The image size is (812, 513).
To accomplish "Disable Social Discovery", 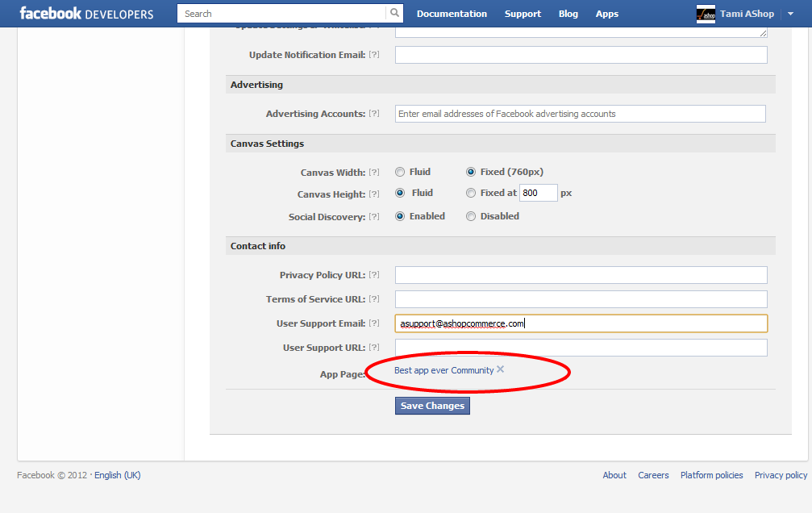I will [471, 216].
